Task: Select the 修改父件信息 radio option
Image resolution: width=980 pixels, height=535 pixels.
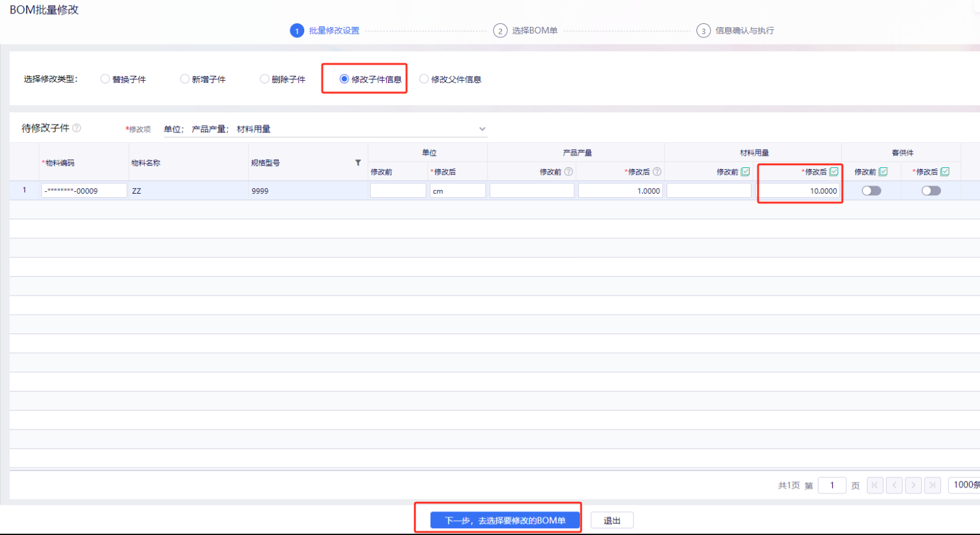Action: 424,79
